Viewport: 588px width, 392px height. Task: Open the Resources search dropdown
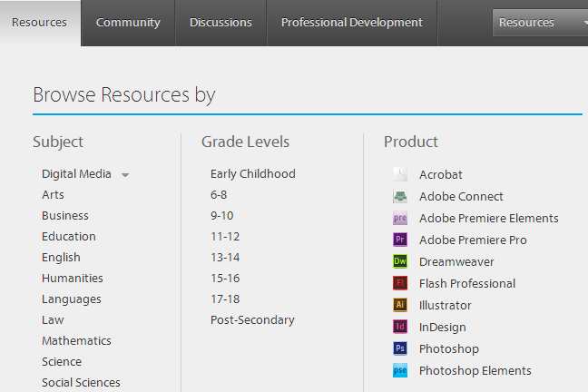tap(541, 23)
